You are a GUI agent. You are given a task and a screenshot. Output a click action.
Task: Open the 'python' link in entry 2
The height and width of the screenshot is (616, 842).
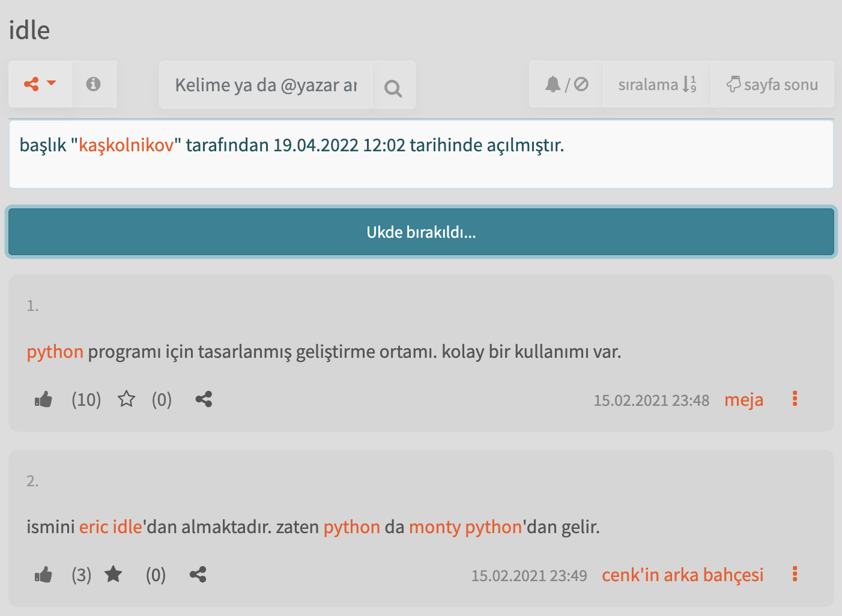point(352,527)
